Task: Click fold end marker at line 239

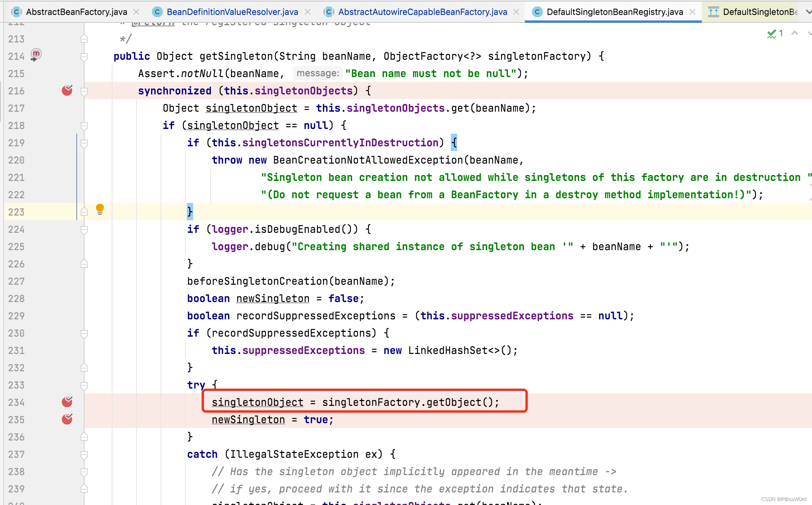Action: click(x=84, y=488)
